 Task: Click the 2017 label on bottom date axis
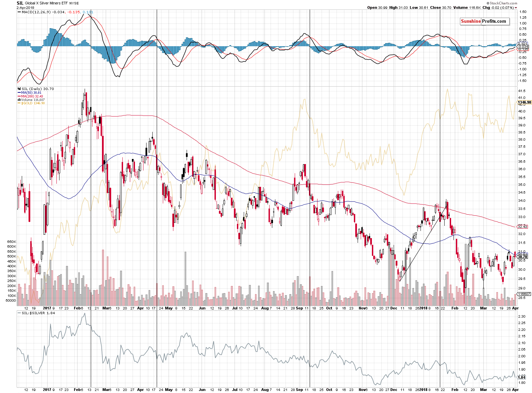pyautogui.click(x=47, y=390)
